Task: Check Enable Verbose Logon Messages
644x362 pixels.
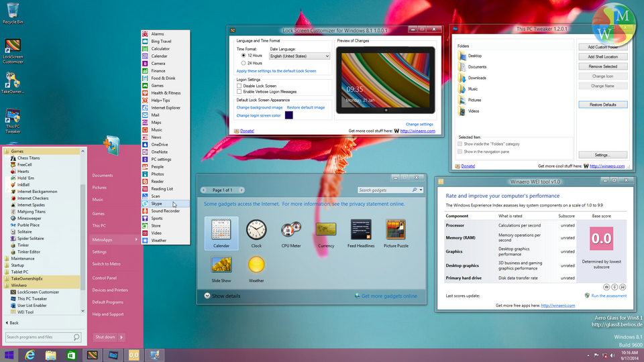Action: point(239,91)
